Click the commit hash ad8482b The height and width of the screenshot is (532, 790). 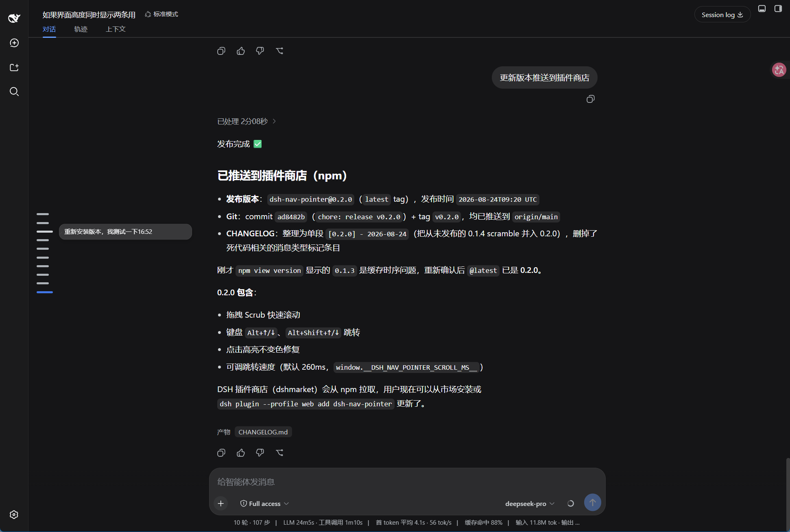click(x=291, y=217)
